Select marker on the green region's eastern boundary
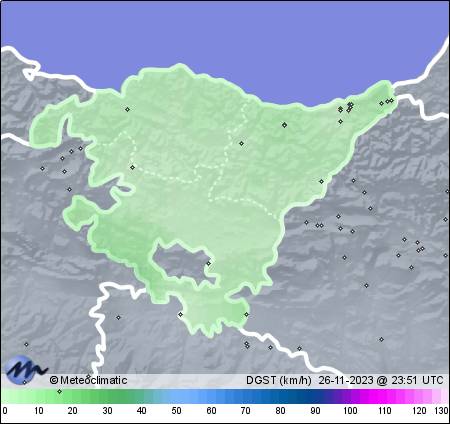This screenshot has width=450, height=424. 321,181
